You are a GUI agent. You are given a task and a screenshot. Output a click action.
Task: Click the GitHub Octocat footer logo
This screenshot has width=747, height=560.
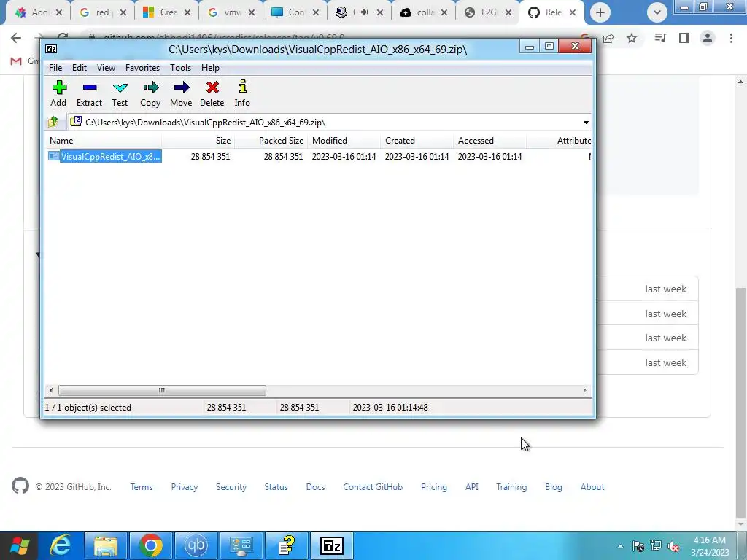pos(20,486)
